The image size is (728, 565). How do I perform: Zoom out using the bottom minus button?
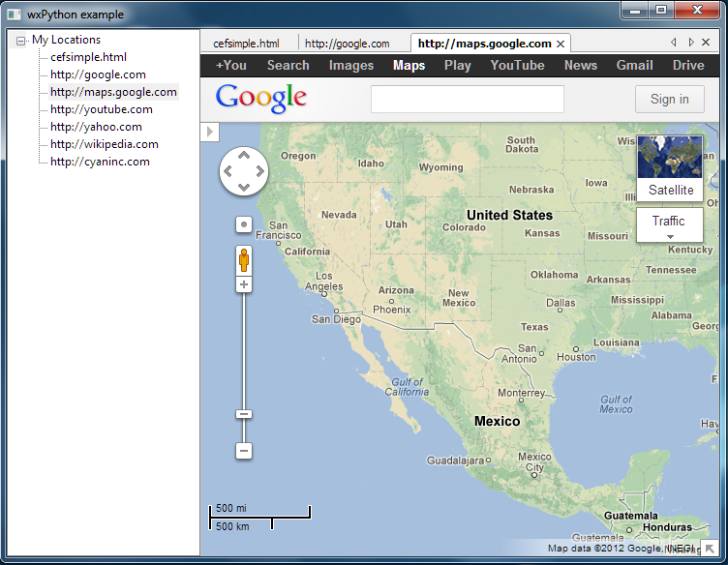244,451
